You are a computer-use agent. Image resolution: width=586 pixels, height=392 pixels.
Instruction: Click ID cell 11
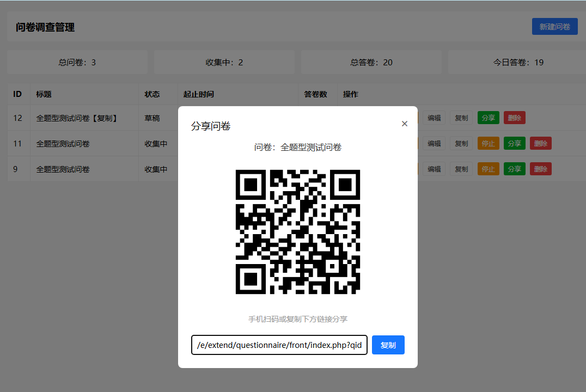point(17,144)
